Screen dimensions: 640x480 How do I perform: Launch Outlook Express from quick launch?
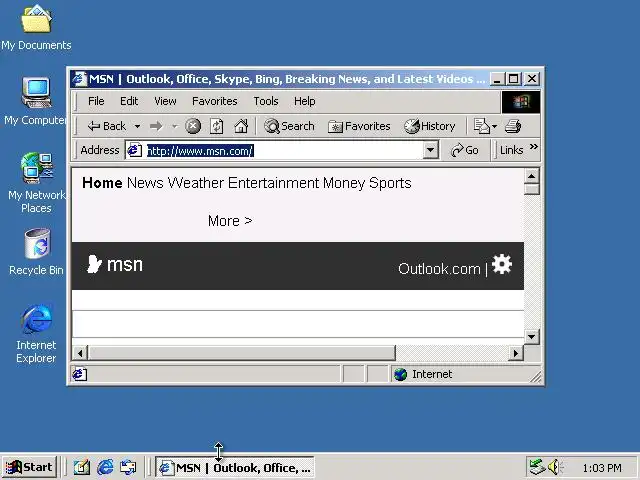(128, 467)
